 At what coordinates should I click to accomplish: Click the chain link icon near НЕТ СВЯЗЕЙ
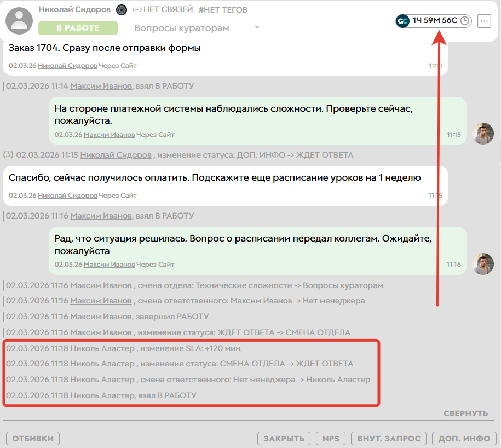137,10
